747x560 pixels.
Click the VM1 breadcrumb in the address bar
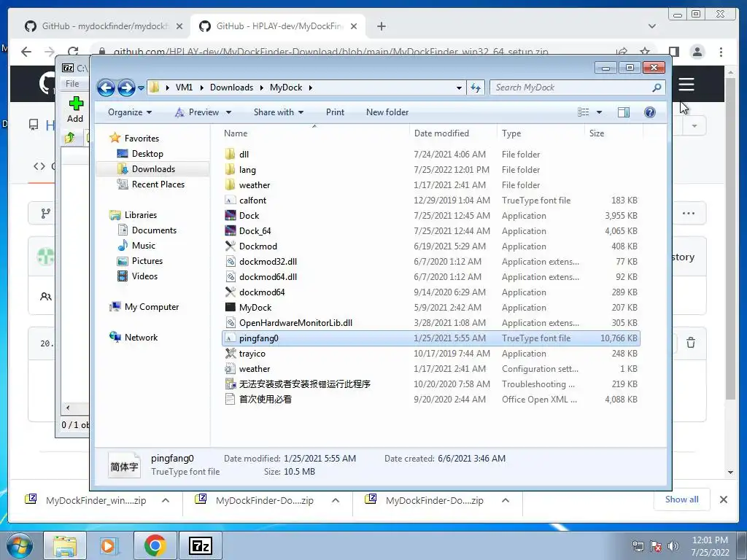pos(184,87)
